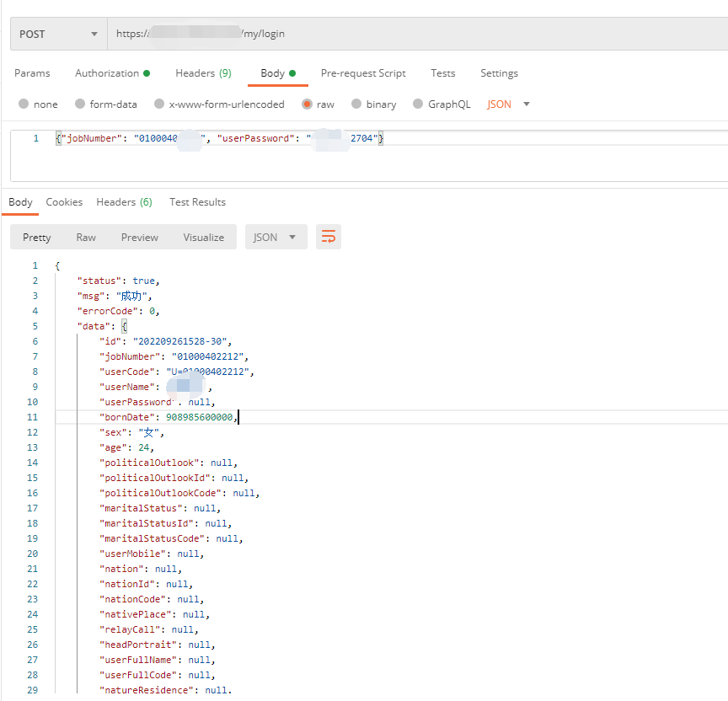Switch to the Tests tab

click(443, 73)
